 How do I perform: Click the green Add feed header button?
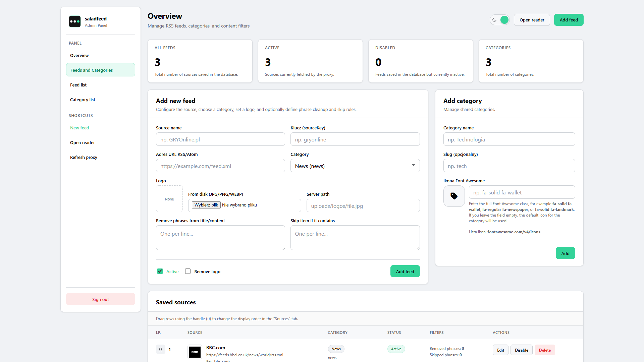(x=569, y=20)
